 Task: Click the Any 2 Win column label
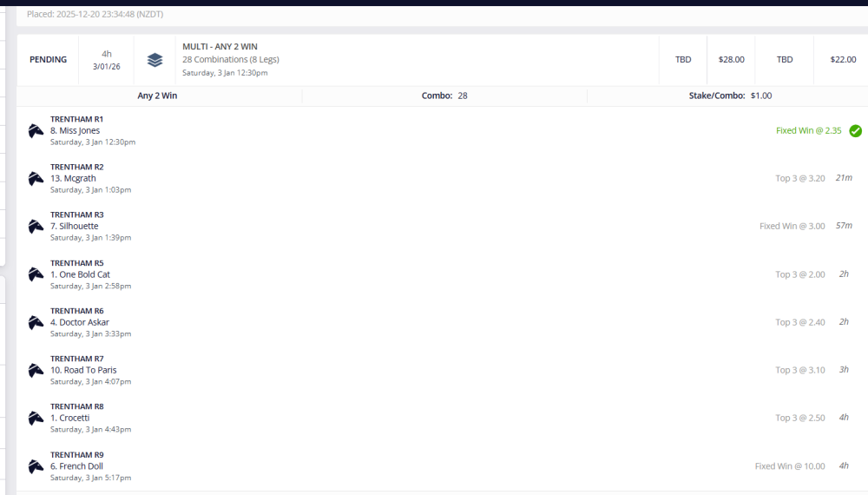click(157, 96)
